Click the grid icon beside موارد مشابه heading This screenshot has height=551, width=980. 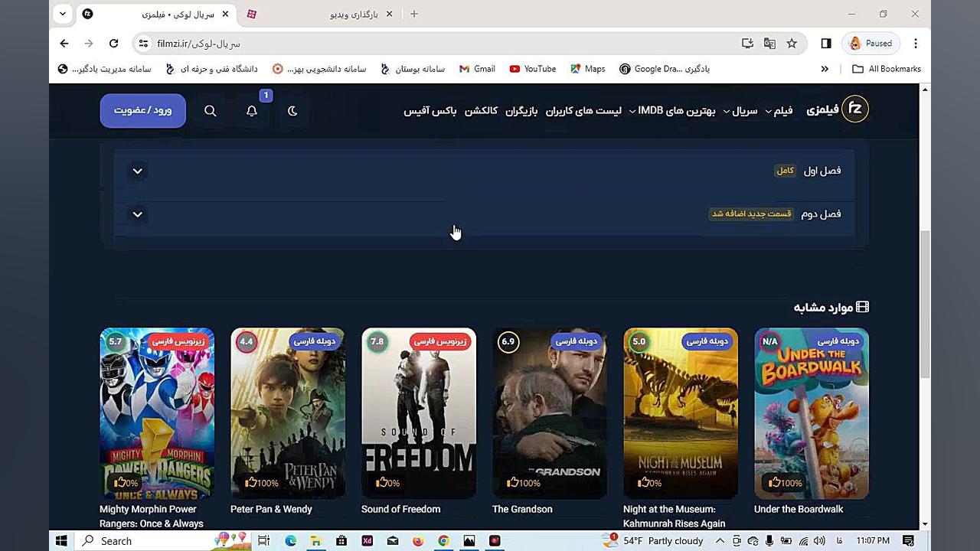[863, 306]
